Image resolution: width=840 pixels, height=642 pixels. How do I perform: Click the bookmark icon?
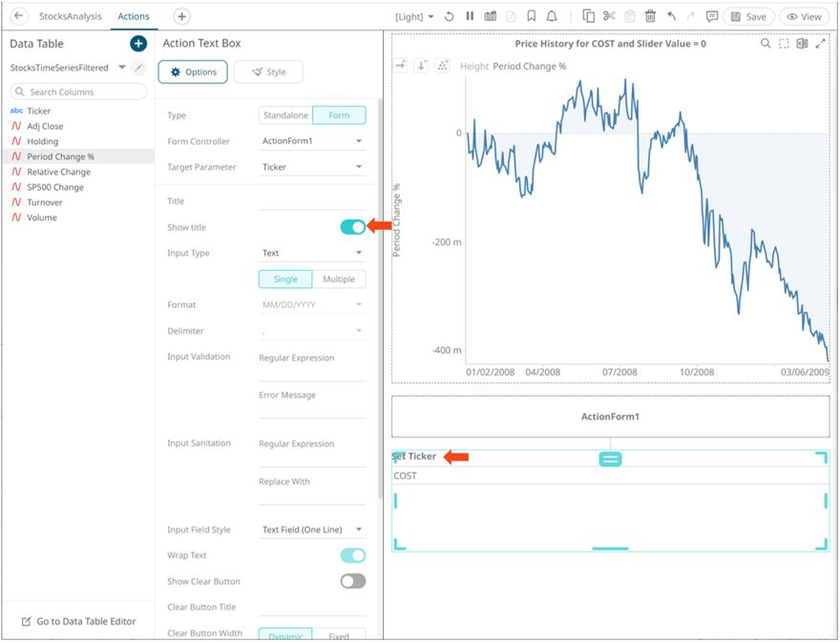[532, 16]
